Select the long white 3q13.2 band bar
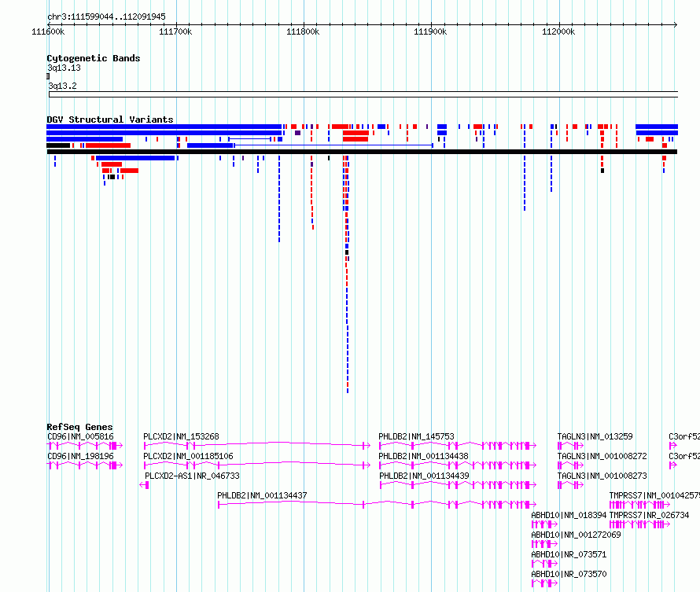The height and width of the screenshot is (592, 700). pos(363,94)
